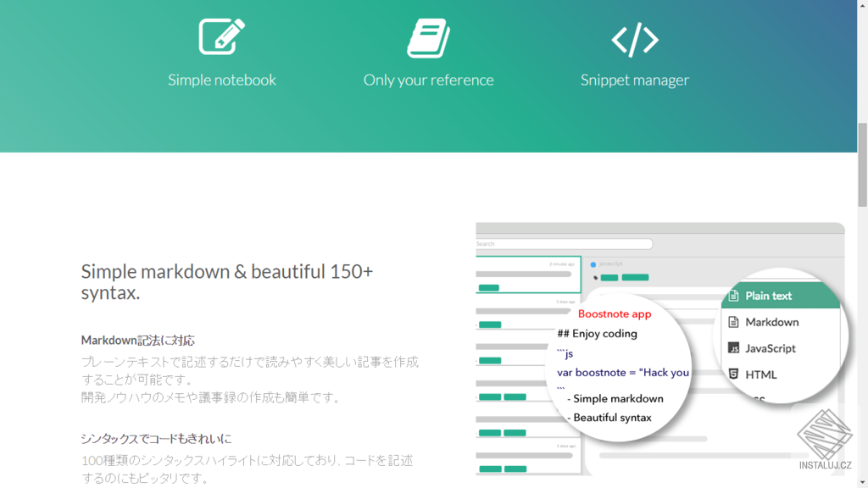Click the page vertical scrollbar thumb
This screenshot has height=488, width=868.
(862, 165)
